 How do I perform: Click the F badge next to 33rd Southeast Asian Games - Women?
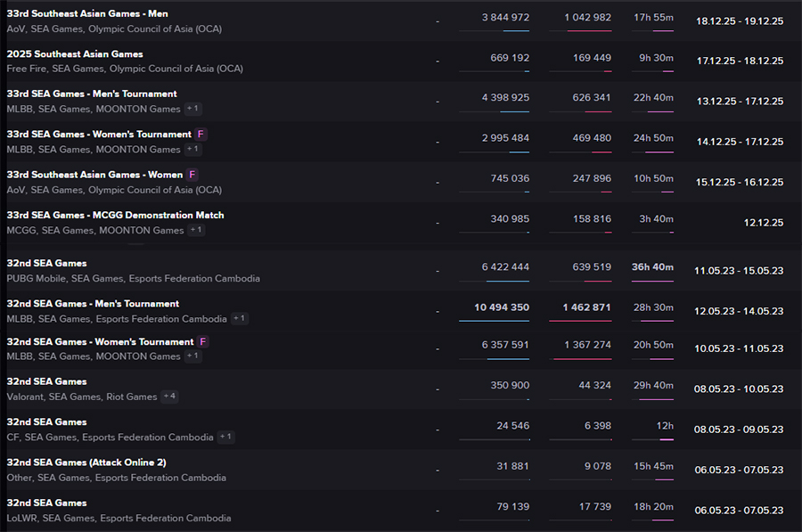[x=192, y=175]
